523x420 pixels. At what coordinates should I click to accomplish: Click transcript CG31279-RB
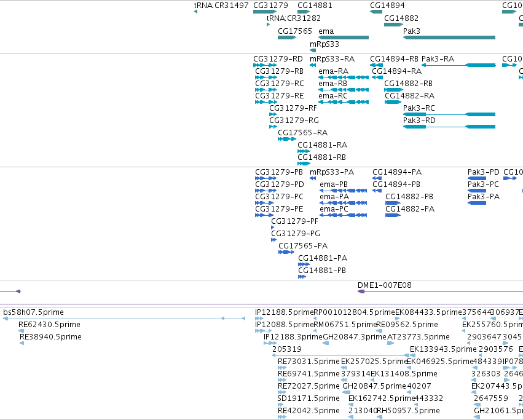click(x=279, y=71)
